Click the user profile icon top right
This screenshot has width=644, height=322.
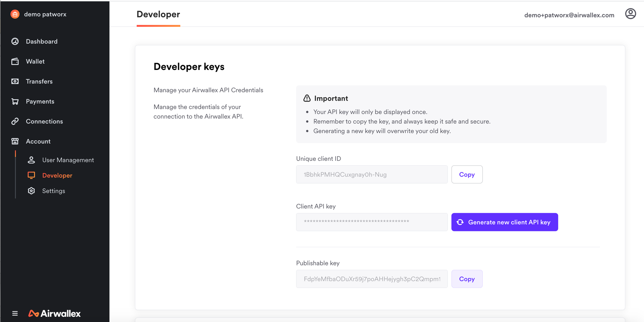(630, 14)
